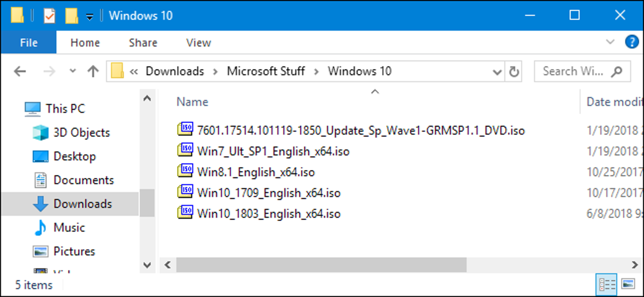The image size is (644, 297).
Task: Open the File menu
Action: (29, 43)
